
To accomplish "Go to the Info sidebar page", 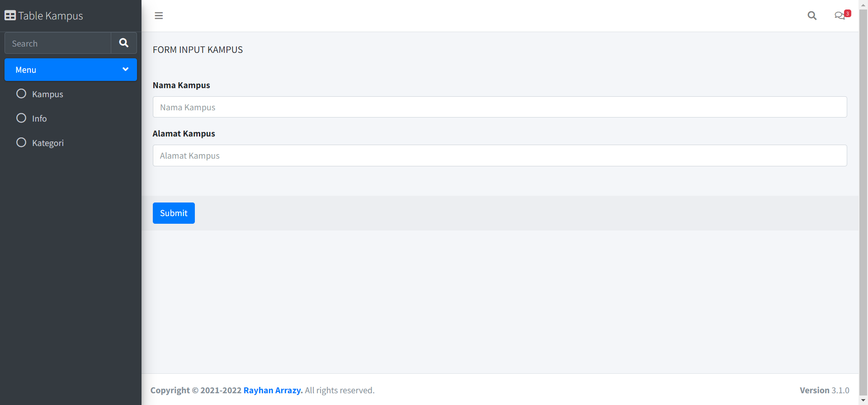I will [x=39, y=119].
